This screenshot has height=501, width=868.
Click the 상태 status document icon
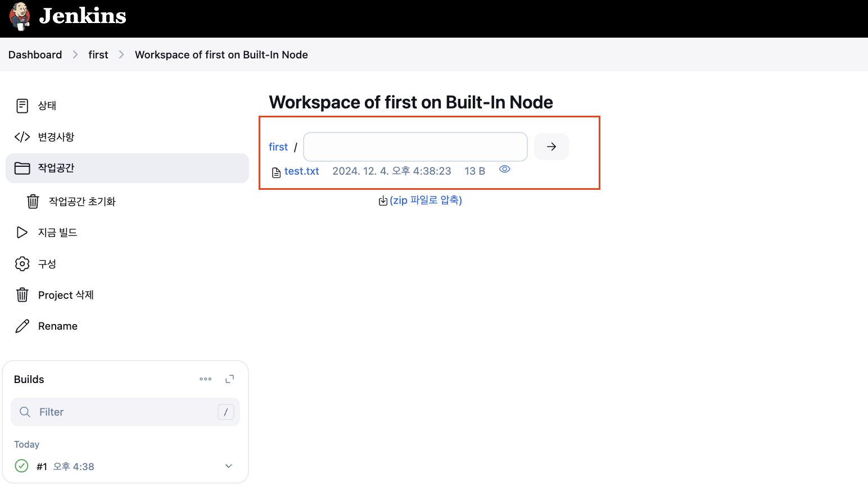coord(22,106)
